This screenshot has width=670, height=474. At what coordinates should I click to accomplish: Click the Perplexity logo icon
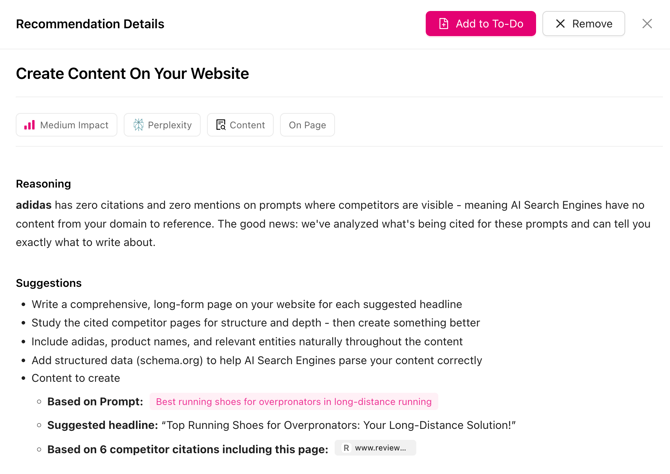point(138,125)
